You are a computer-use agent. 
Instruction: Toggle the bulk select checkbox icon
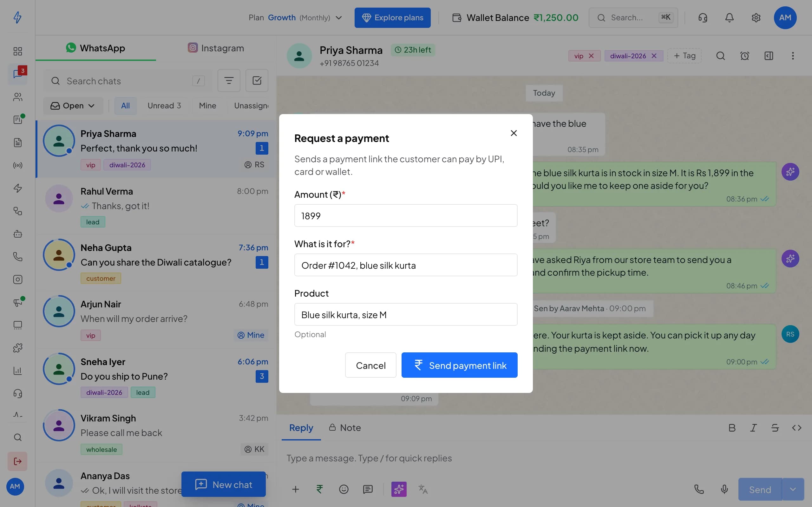point(257,80)
